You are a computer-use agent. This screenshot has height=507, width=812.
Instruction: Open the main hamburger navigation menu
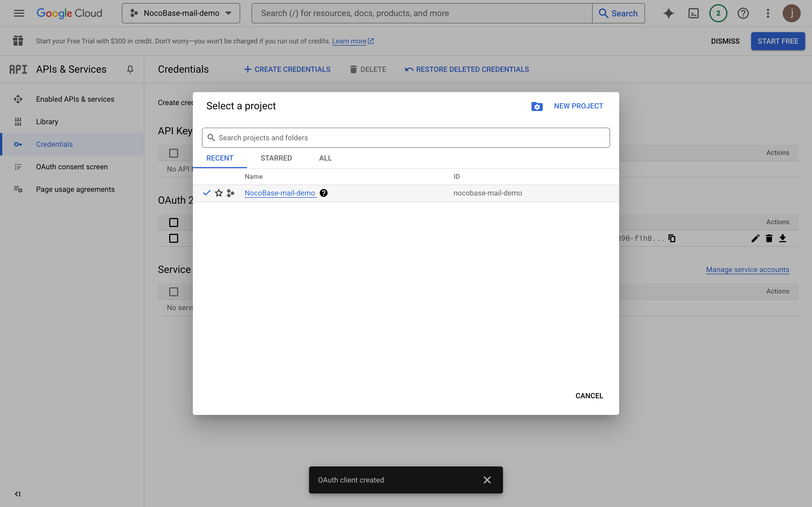[x=19, y=14]
